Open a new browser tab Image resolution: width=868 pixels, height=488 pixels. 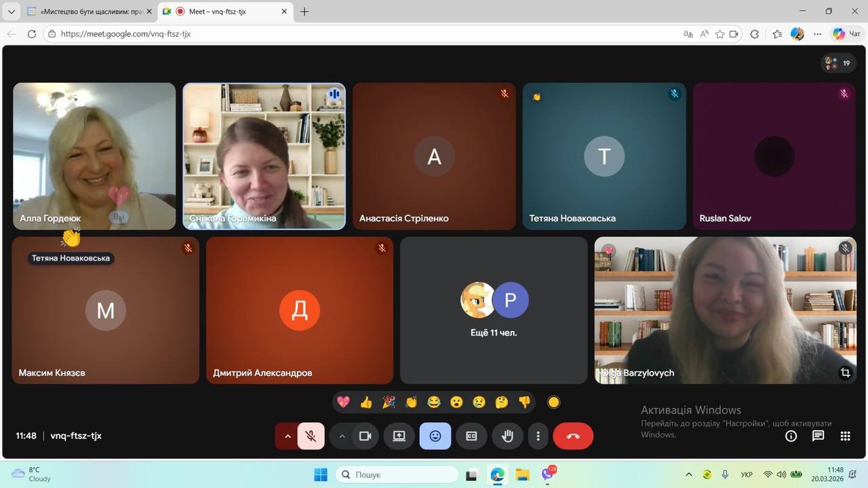coord(304,12)
